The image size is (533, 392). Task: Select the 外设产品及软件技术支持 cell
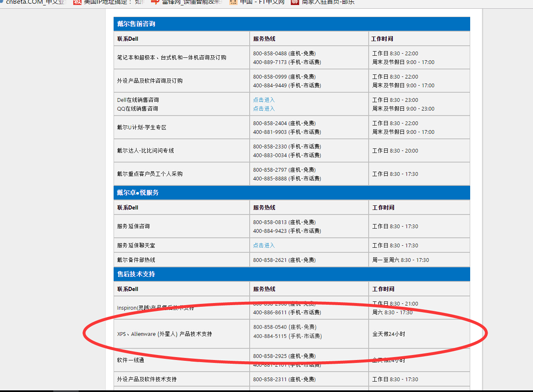pyautogui.click(x=181, y=379)
